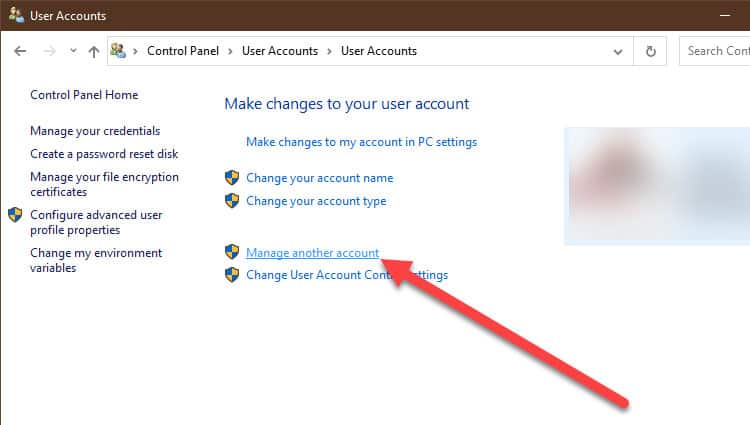
Task: Click the User Accounts icon in address bar
Action: [x=118, y=51]
